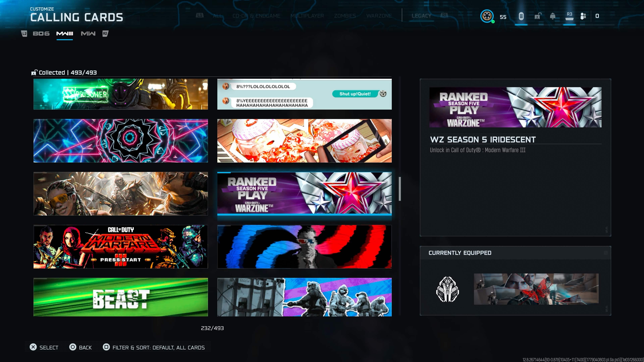Viewport: 644px width, 362px height.
Task: Open the ZOMBIES category tab
Action: coord(345,16)
